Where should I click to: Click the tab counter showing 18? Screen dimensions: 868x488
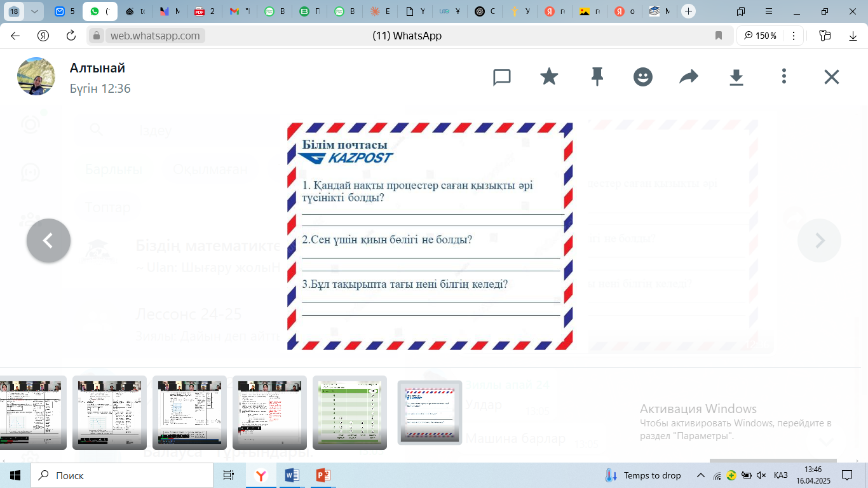point(14,11)
